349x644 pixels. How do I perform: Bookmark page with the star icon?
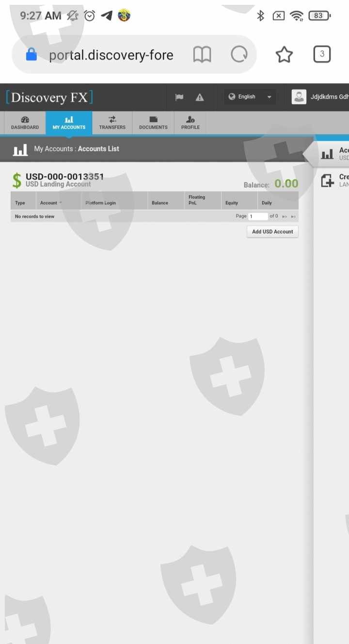click(x=284, y=55)
